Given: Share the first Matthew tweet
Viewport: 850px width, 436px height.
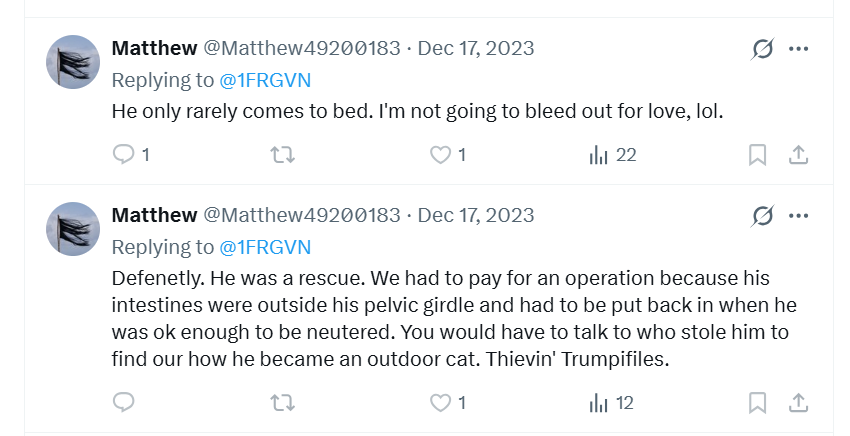Looking at the screenshot, I should [x=798, y=155].
